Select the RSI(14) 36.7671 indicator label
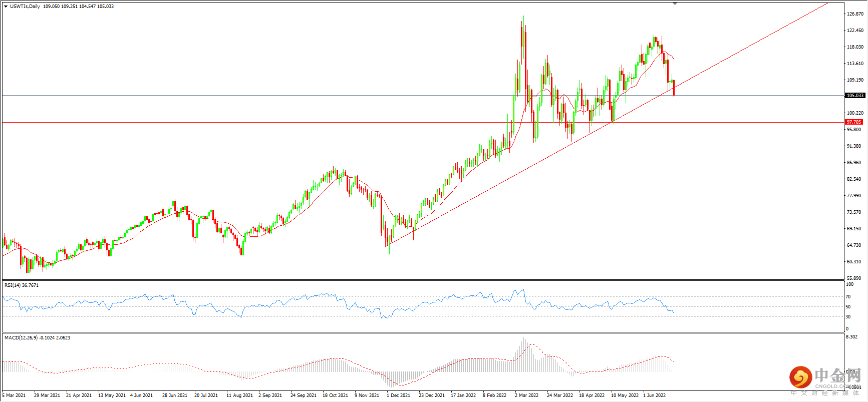 click(22, 285)
